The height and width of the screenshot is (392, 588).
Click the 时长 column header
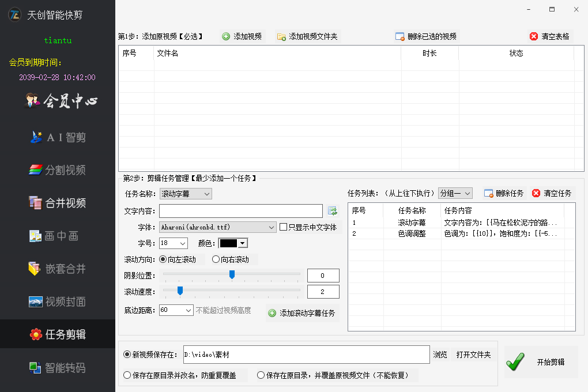point(429,53)
